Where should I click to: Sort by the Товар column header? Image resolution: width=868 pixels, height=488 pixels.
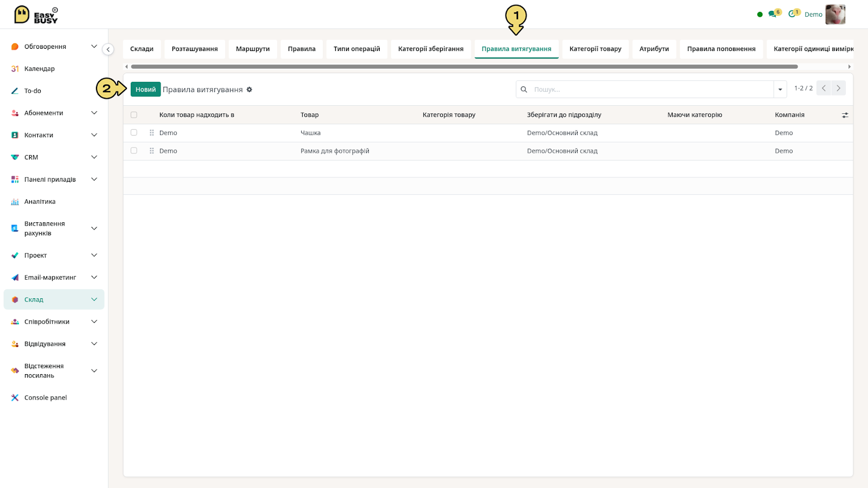pos(310,115)
